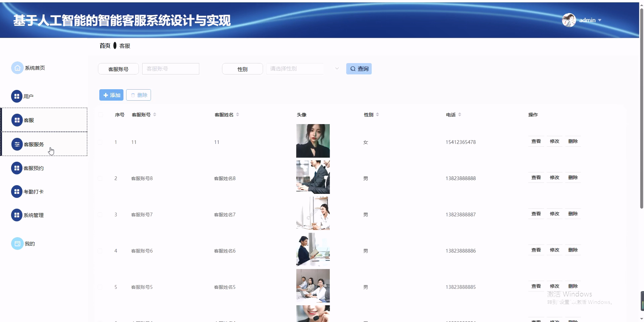Click the 客服 sidebar grid icon
This screenshot has height=322, width=644.
pos(17,120)
